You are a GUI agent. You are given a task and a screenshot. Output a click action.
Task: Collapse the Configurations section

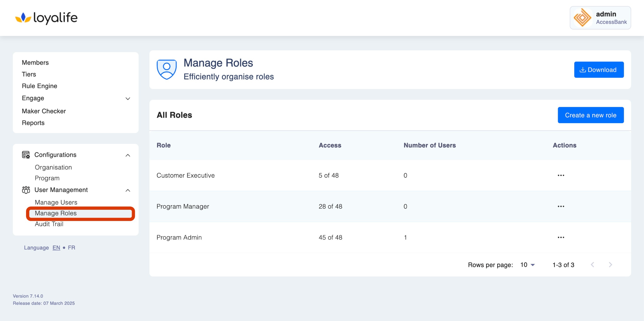[128, 155]
